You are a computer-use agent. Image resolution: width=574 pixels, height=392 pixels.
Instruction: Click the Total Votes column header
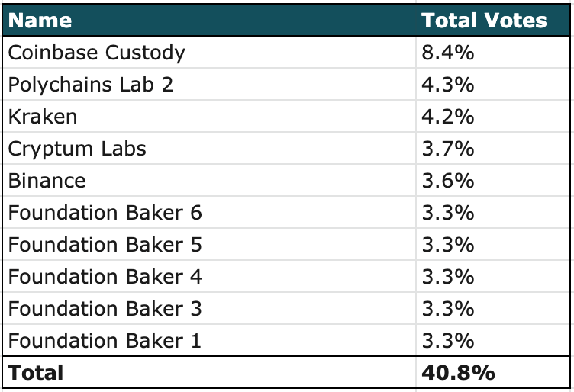click(x=485, y=21)
